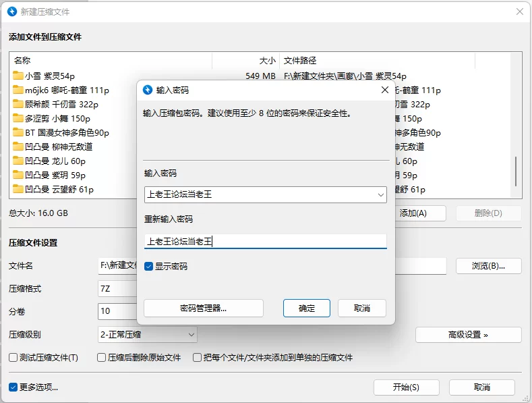Click the folder icon for BT 国漫女神多角色90p

[18, 132]
